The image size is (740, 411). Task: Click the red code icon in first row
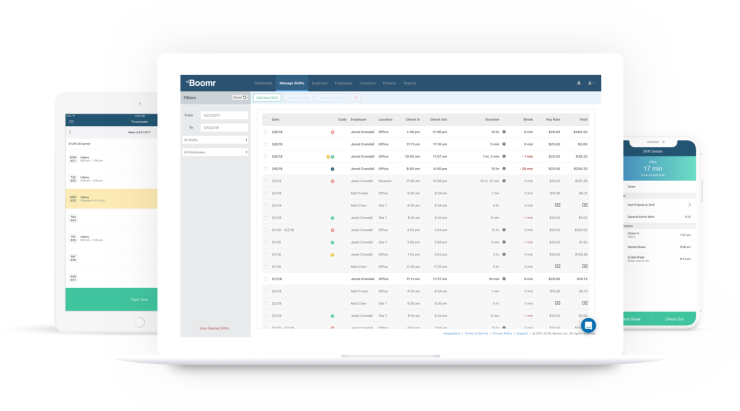332,131
